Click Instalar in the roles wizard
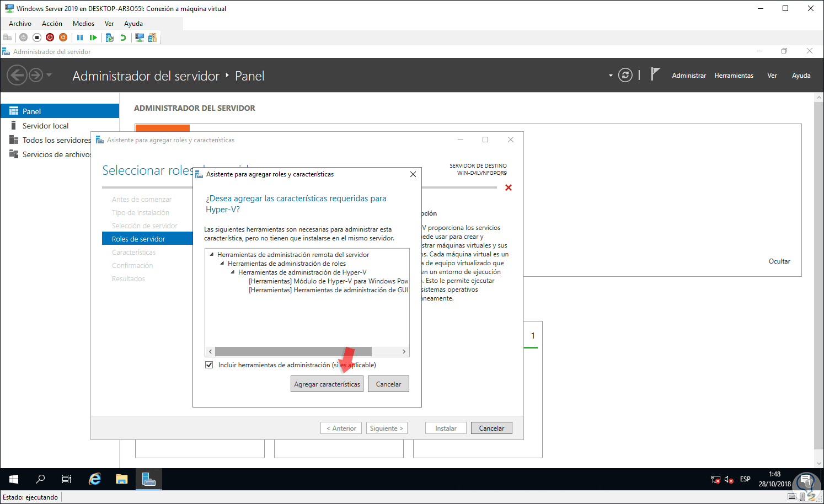 pos(446,428)
